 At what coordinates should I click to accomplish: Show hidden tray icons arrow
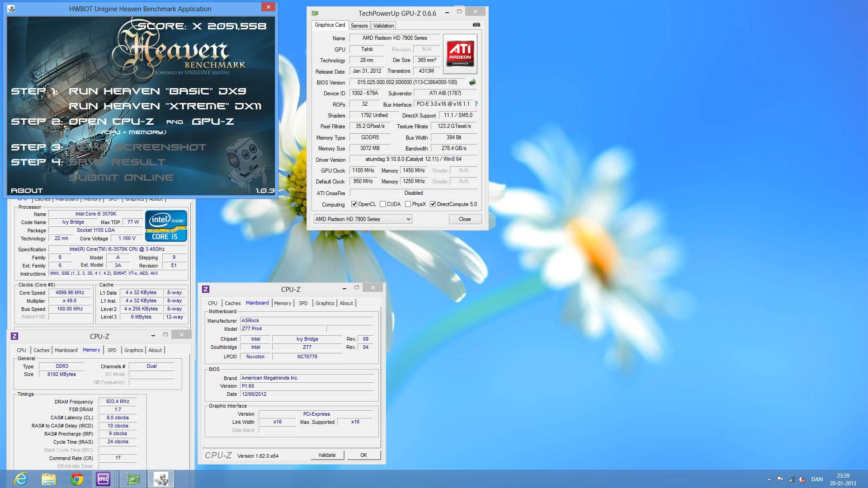click(x=769, y=479)
